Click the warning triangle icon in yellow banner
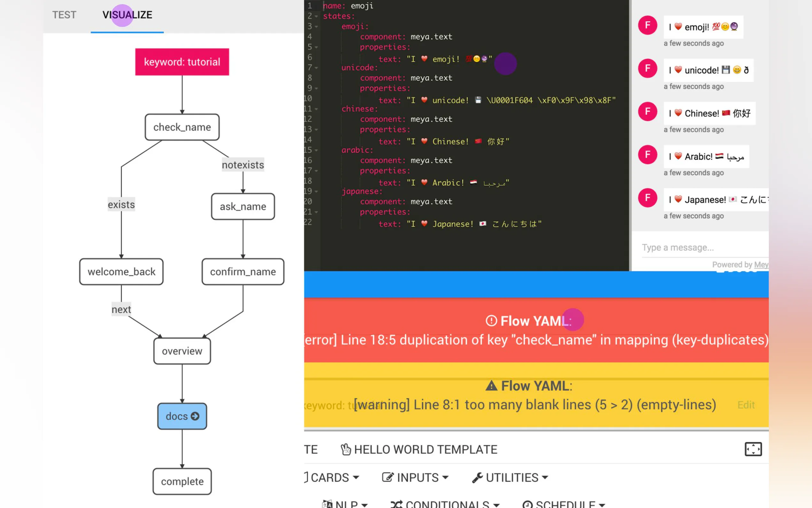Image resolution: width=812 pixels, height=508 pixels. [x=491, y=386]
